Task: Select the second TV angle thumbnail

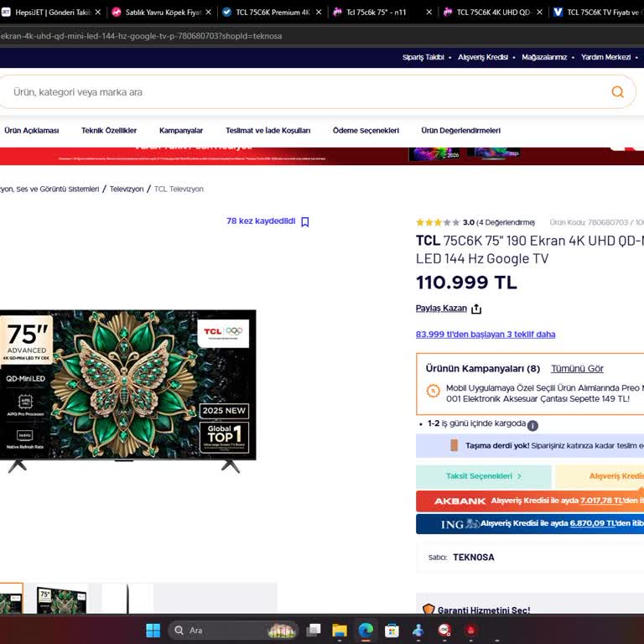Action: click(x=61, y=599)
